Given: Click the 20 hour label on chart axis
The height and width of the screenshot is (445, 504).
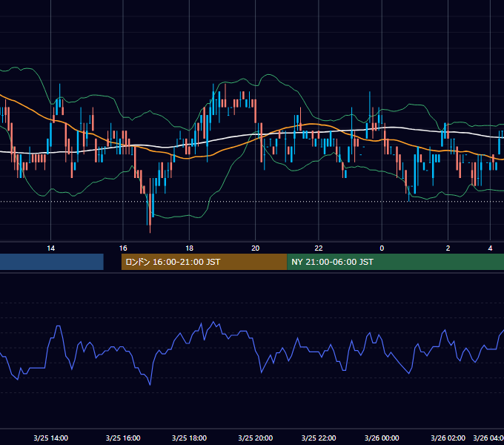Looking at the screenshot, I should (255, 248).
